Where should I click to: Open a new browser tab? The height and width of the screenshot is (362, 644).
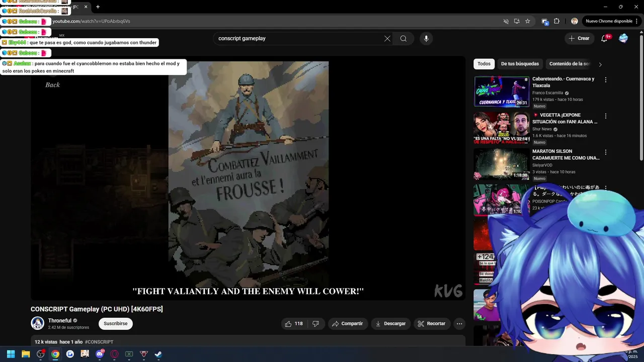[98, 7]
